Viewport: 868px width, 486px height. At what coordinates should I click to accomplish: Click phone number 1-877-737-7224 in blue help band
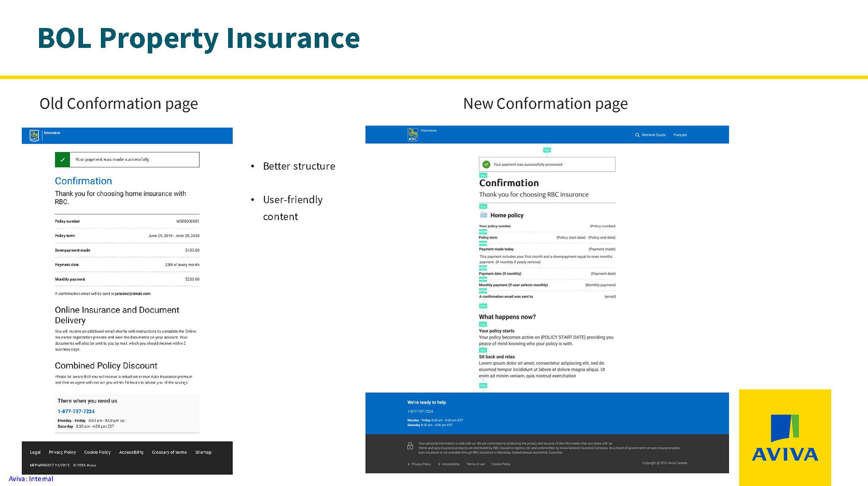point(420,411)
